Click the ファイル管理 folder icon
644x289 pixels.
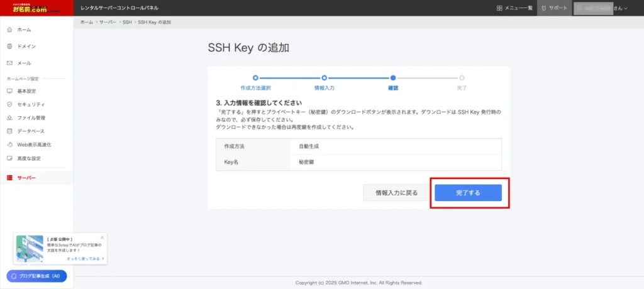[x=9, y=118]
